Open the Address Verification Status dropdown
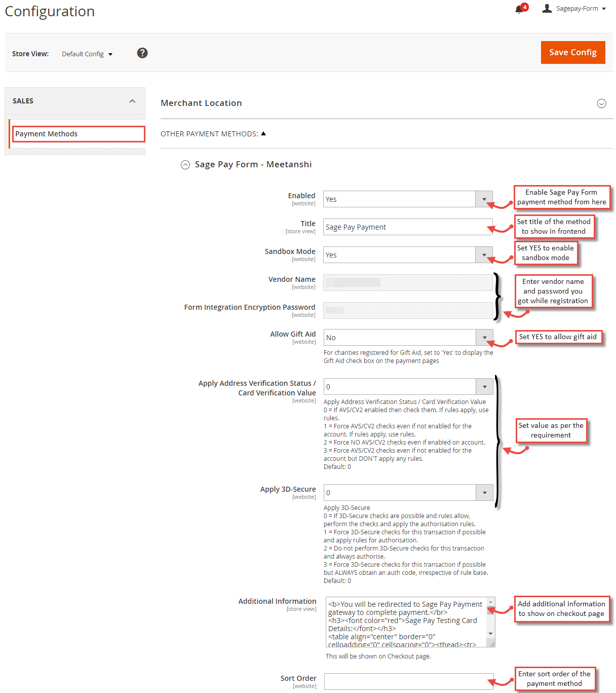Screen dimensions: 616x693 tap(408, 387)
